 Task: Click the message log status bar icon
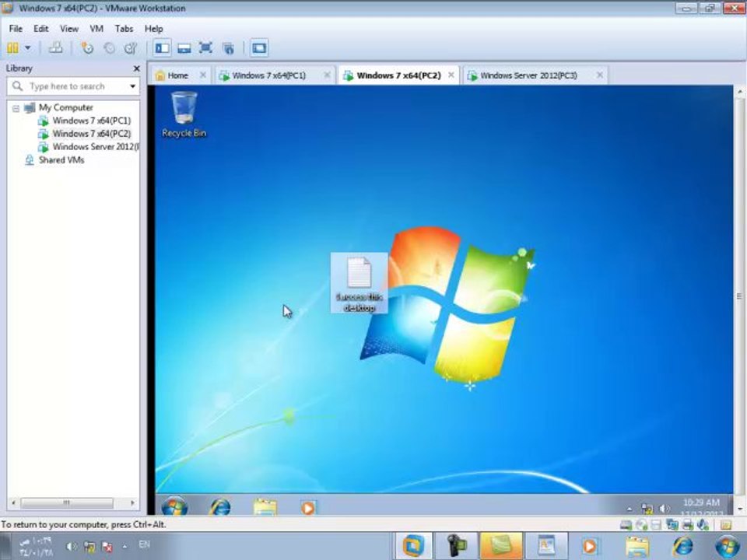point(725,525)
